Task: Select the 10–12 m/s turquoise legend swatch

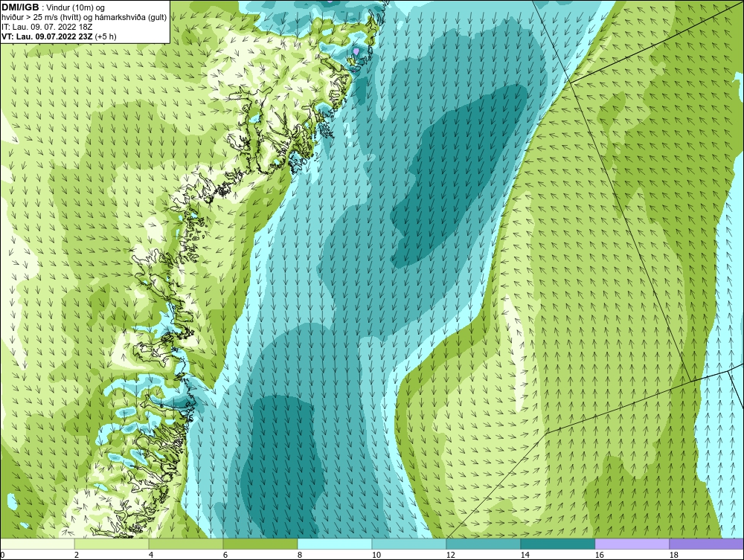Action: 409,544
